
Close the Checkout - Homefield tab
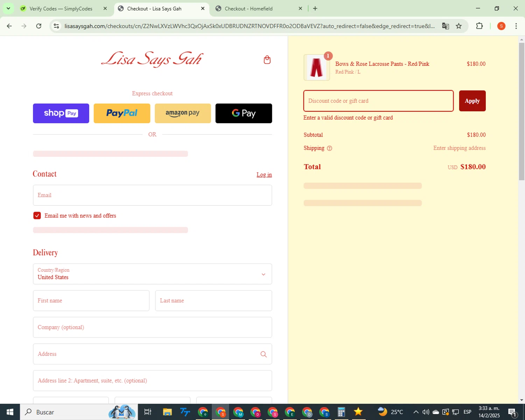point(300,8)
